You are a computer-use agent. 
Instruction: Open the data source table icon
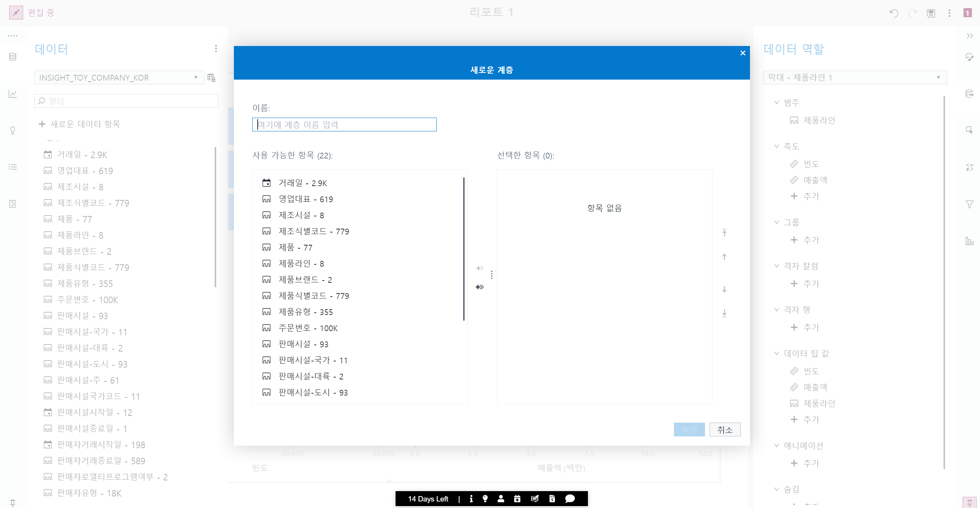pyautogui.click(x=211, y=78)
